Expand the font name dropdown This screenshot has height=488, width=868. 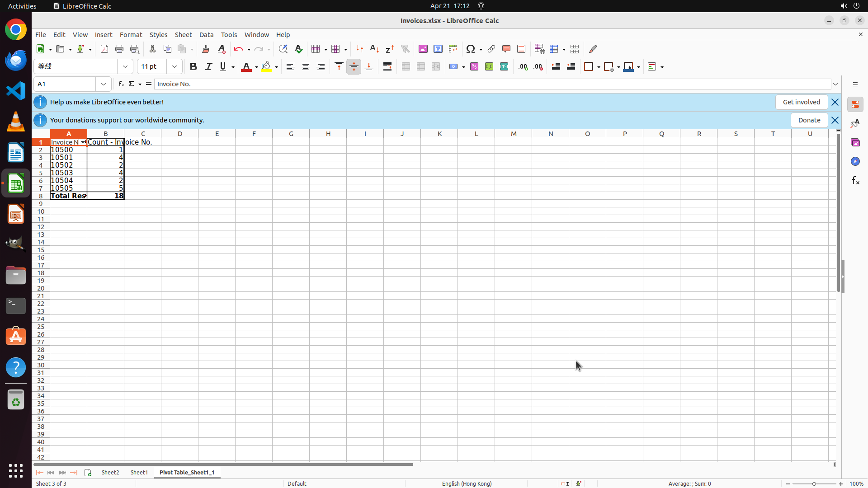[125, 66]
